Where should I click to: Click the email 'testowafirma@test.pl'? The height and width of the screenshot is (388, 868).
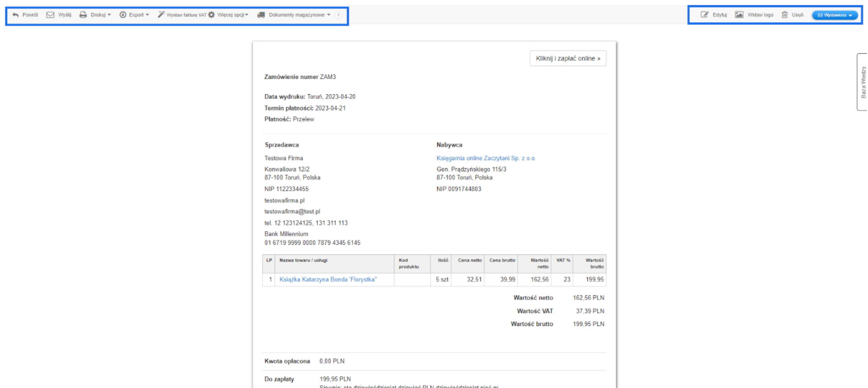[x=292, y=212]
